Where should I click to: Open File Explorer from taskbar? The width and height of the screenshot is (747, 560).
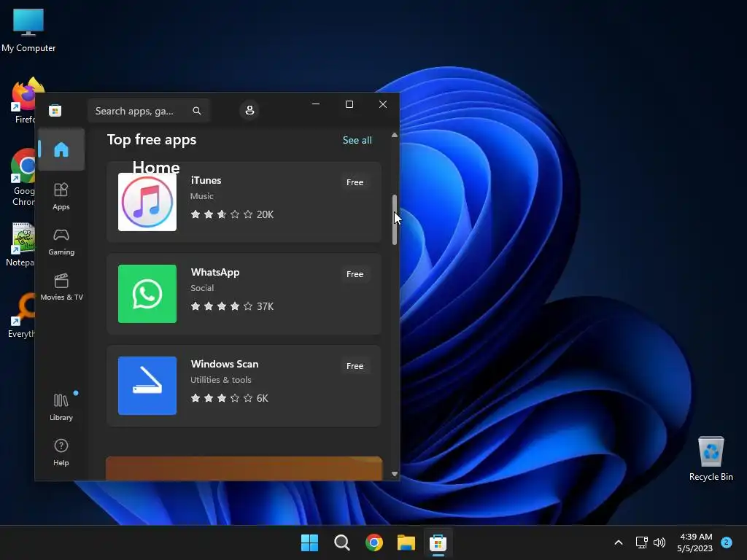406,542
